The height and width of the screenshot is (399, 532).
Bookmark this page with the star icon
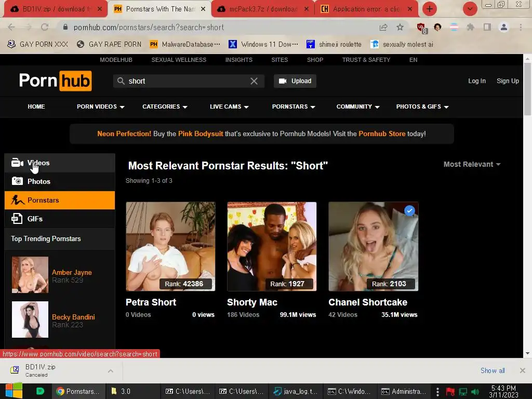pos(400,27)
